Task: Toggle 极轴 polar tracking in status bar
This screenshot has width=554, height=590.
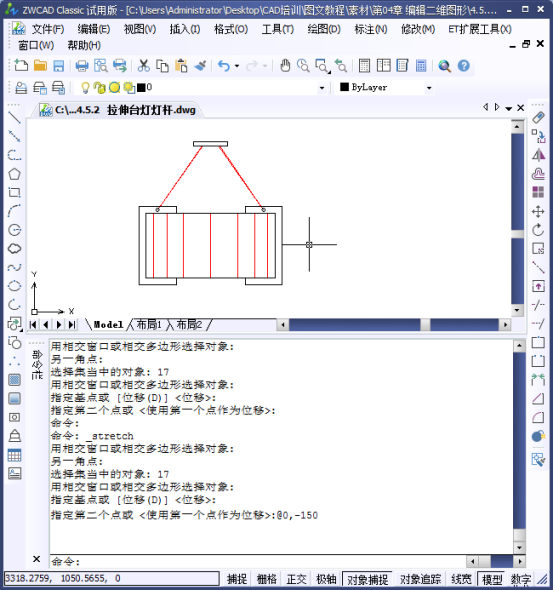Action: point(326,579)
